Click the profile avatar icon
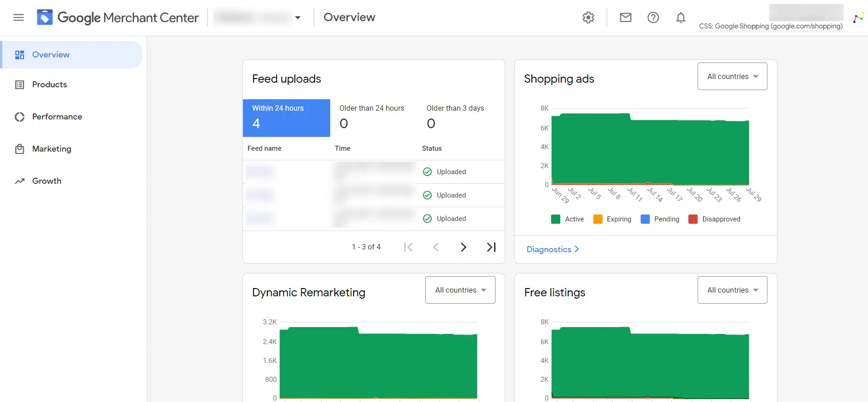The height and width of the screenshot is (402, 868). pos(858,18)
